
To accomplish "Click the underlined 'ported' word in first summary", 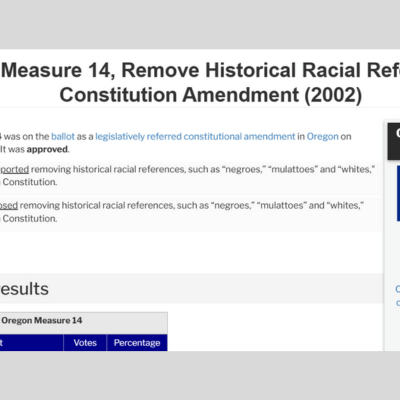I will (14, 170).
